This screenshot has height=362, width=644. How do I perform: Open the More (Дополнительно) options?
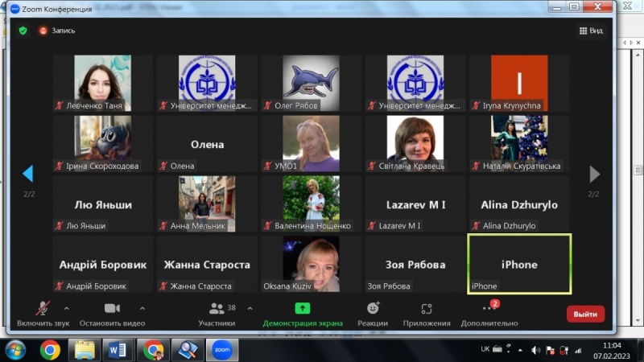[489, 312]
